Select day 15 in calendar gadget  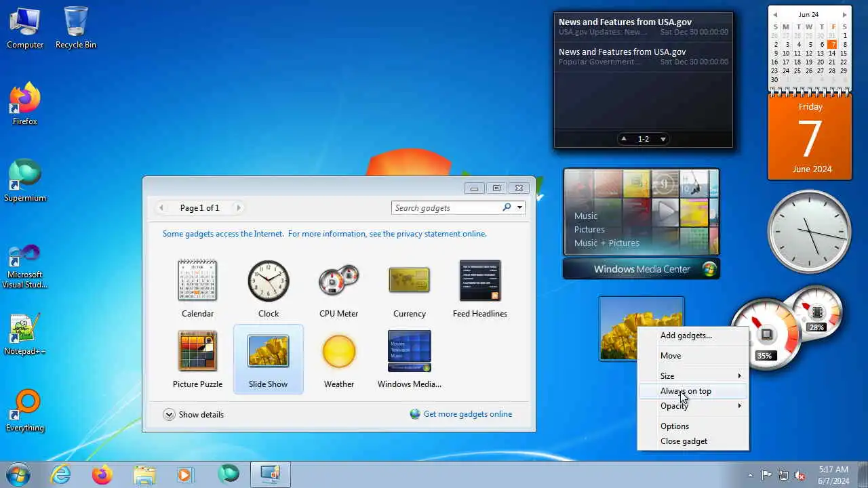(844, 53)
